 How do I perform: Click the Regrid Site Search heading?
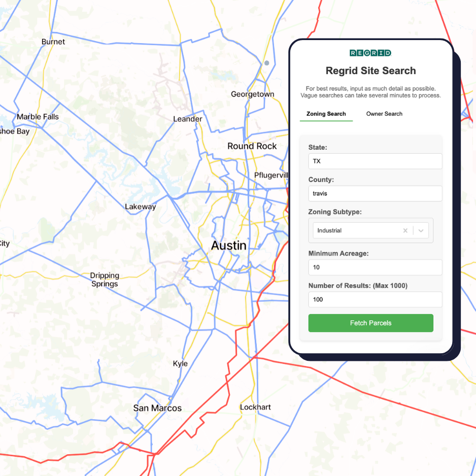(x=370, y=71)
